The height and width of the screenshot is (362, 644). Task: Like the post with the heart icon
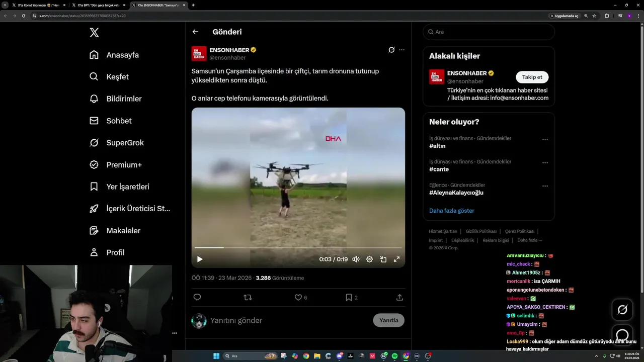tap(298, 297)
